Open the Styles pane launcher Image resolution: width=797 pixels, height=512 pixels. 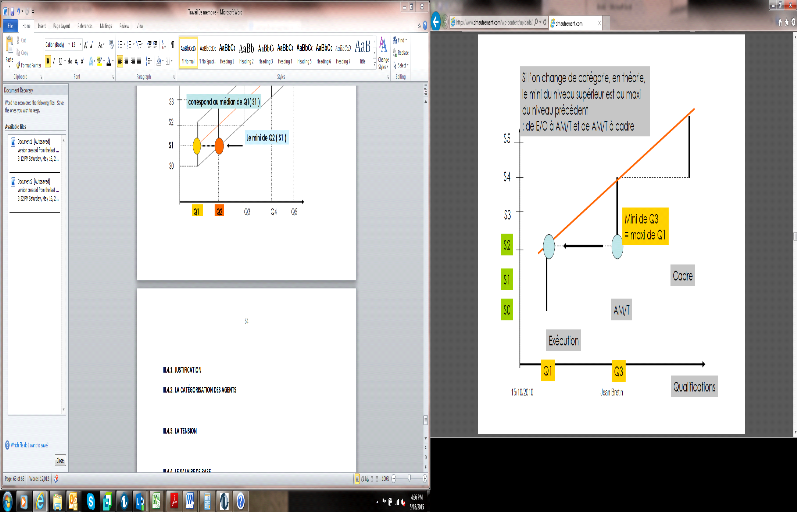pos(388,77)
